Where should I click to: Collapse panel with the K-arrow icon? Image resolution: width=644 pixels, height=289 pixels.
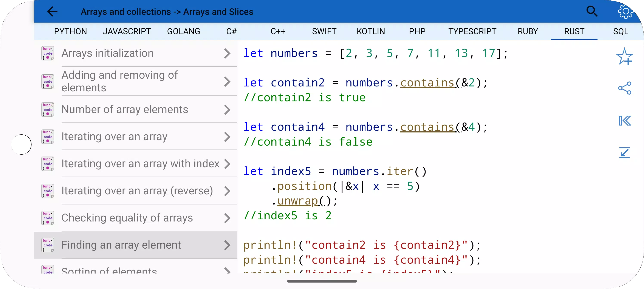coord(624,121)
